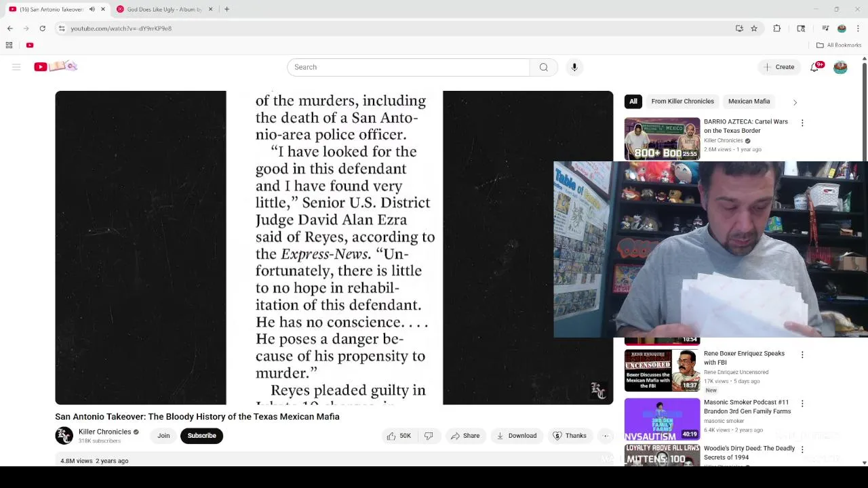This screenshot has width=868, height=488.
Task: Mute the San Antonio Takeover tab audio
Action: tap(92, 9)
